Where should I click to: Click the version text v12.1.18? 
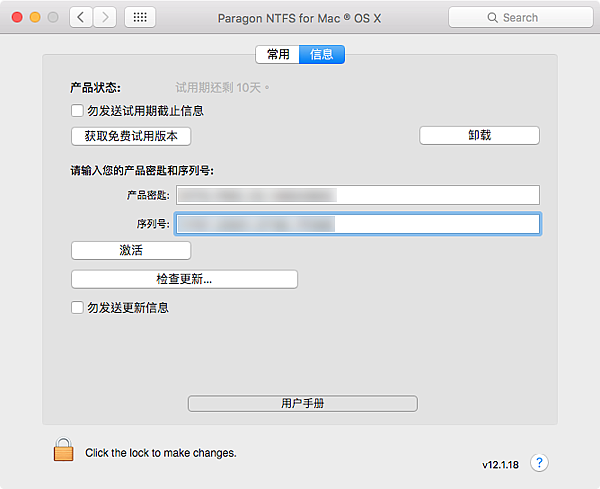501,465
